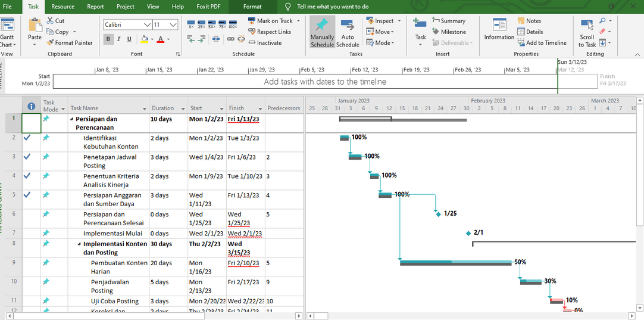Inactivate the selected task
The image size is (644, 320).
pos(265,42)
